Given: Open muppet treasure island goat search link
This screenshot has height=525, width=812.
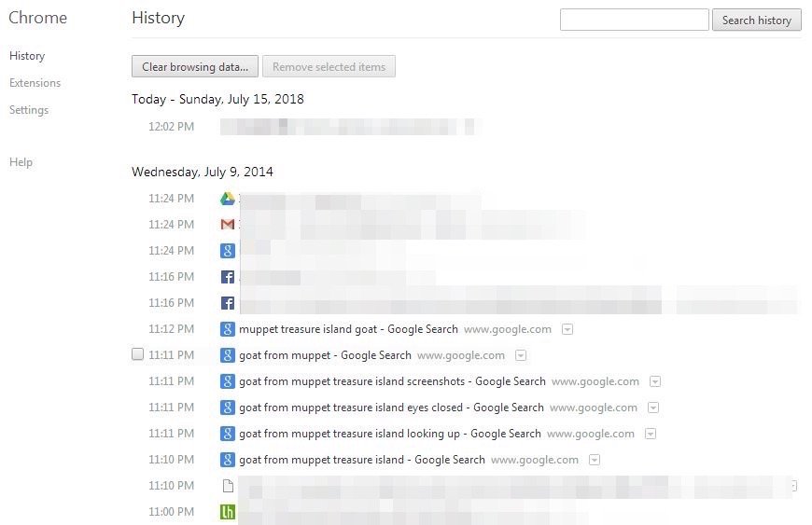Looking at the screenshot, I should tap(348, 329).
